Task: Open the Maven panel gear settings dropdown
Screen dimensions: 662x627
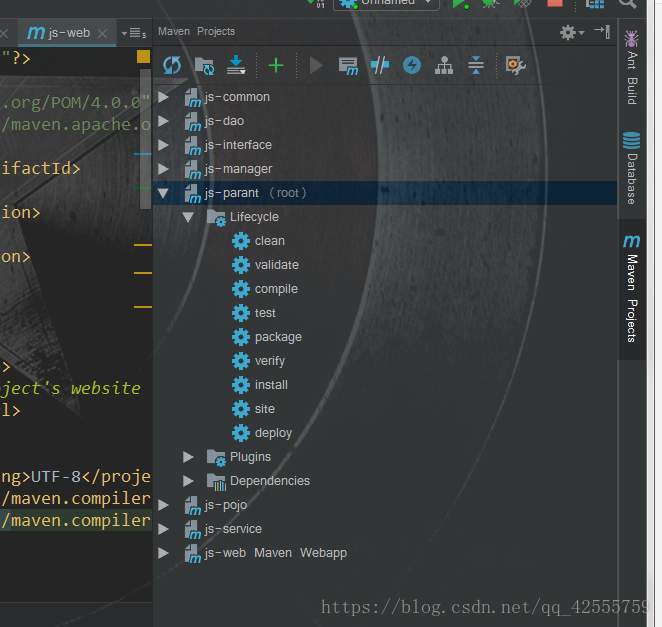Action: 571,32
